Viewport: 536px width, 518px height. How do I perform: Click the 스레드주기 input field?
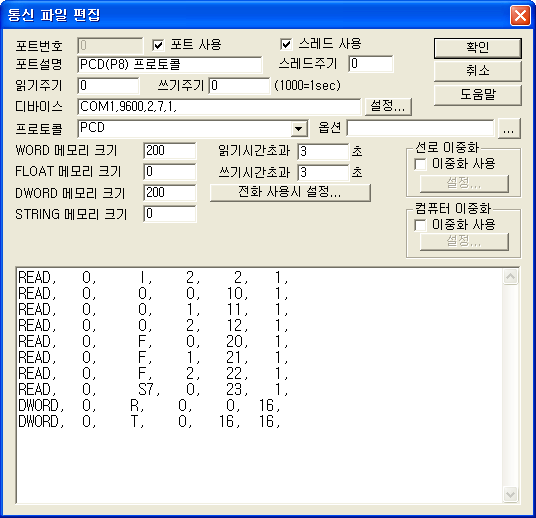coord(371,64)
